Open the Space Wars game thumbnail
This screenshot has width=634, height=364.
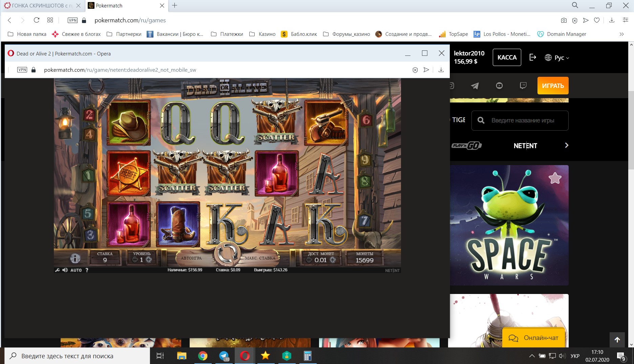[509, 225]
